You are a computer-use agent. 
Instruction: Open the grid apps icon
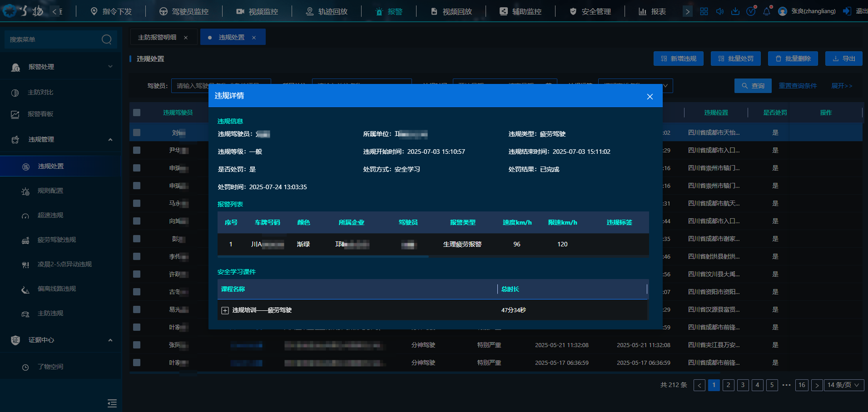coord(704,11)
